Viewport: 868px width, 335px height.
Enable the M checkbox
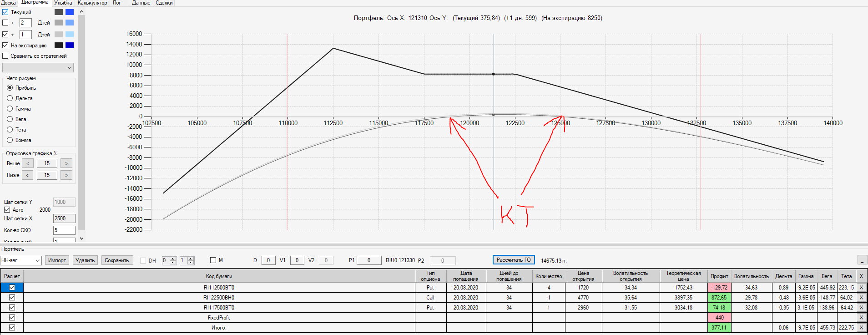tap(213, 260)
